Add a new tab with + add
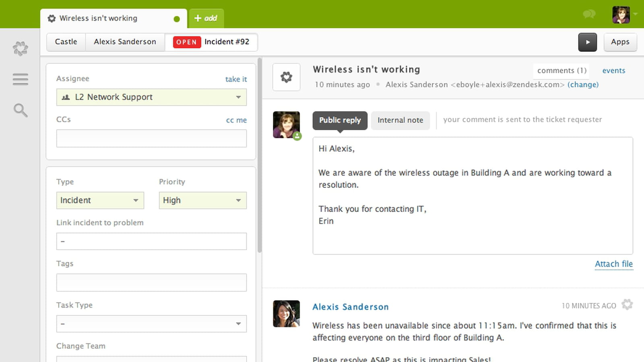Viewport: 644px width, 362px height. [x=206, y=19]
